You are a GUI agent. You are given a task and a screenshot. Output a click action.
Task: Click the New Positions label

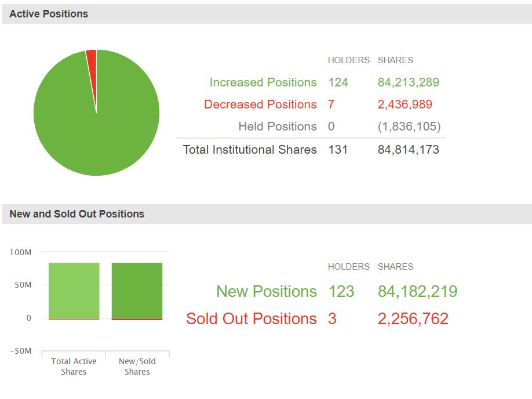[267, 291]
